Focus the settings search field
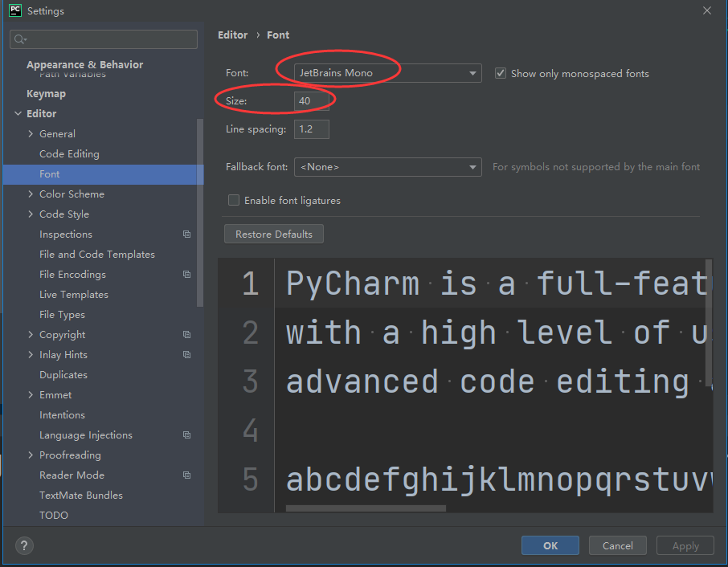 pyautogui.click(x=104, y=39)
